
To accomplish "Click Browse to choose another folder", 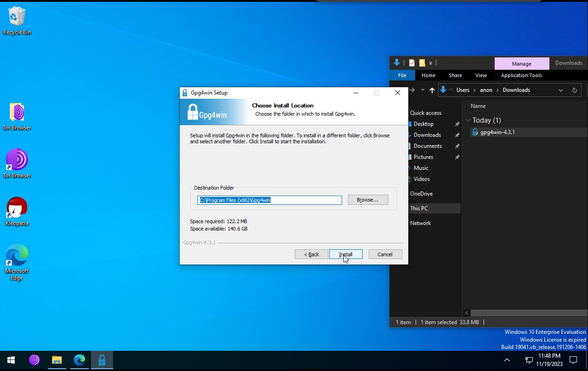I will coord(368,200).
